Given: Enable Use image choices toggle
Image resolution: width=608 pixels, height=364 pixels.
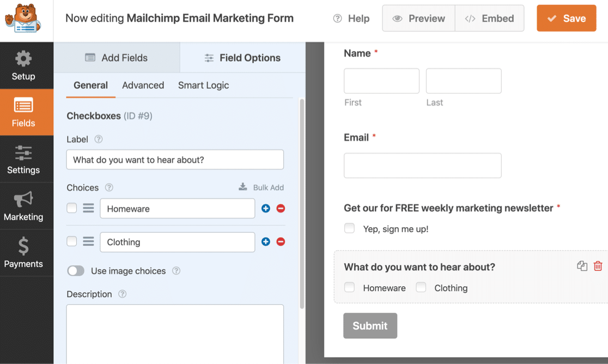Looking at the screenshot, I should pos(76,271).
